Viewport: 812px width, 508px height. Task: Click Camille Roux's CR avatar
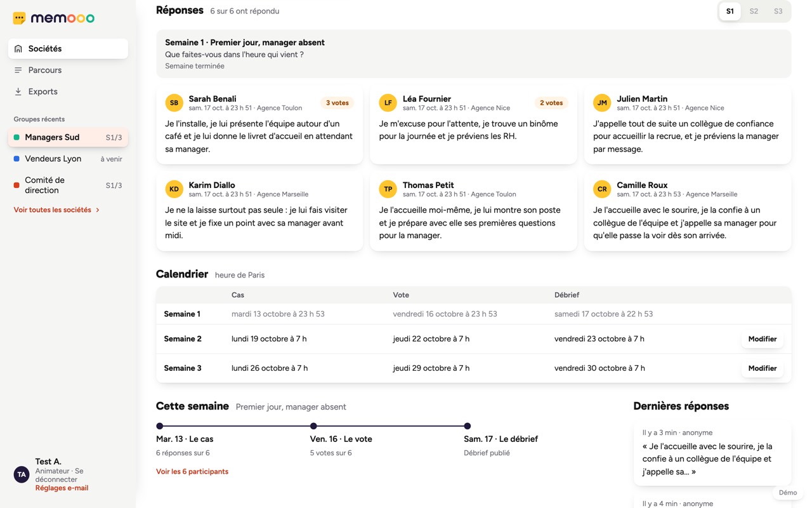coord(602,189)
